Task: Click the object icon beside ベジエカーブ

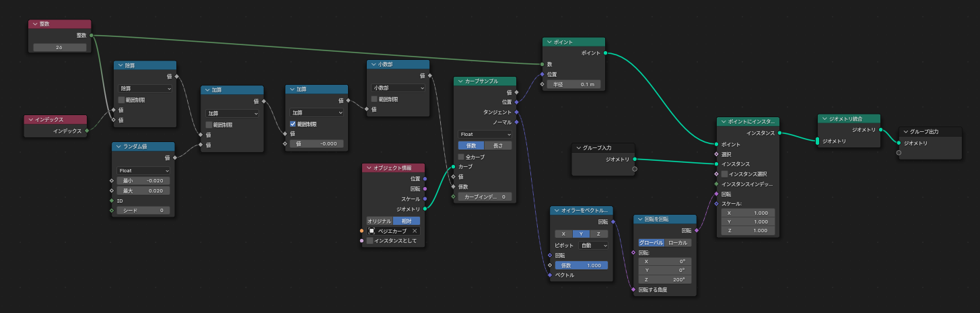Action: coord(372,231)
